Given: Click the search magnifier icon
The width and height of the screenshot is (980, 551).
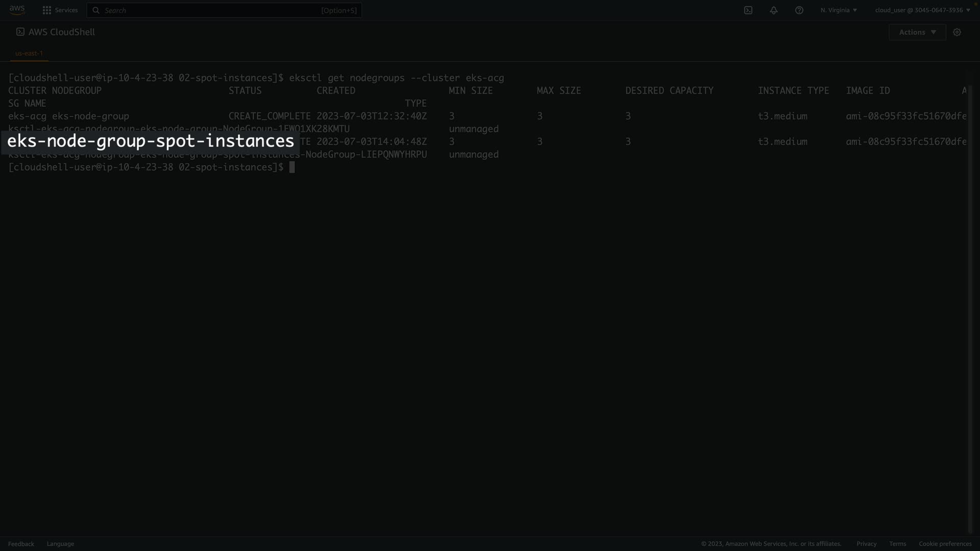Looking at the screenshot, I should tap(96, 10).
